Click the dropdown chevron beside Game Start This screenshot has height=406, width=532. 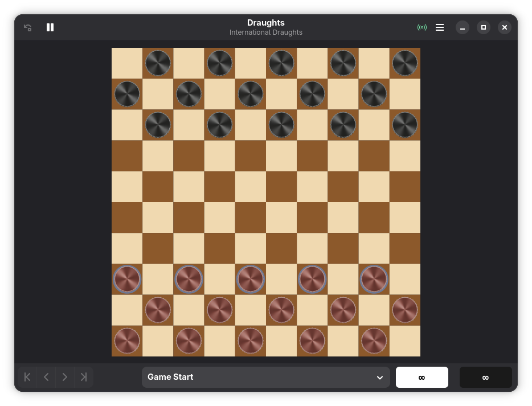pyautogui.click(x=380, y=378)
